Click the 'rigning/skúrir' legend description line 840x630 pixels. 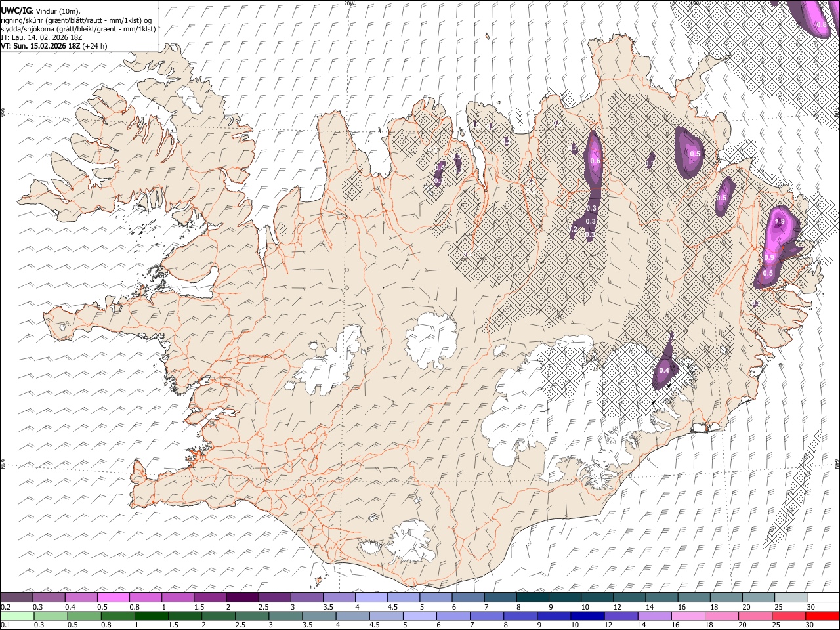pos(77,20)
